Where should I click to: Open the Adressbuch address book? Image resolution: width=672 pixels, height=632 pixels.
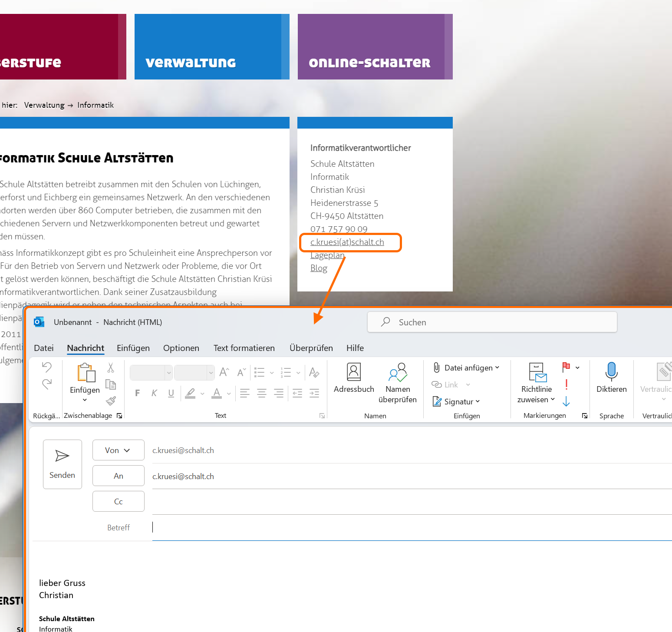[353, 378]
